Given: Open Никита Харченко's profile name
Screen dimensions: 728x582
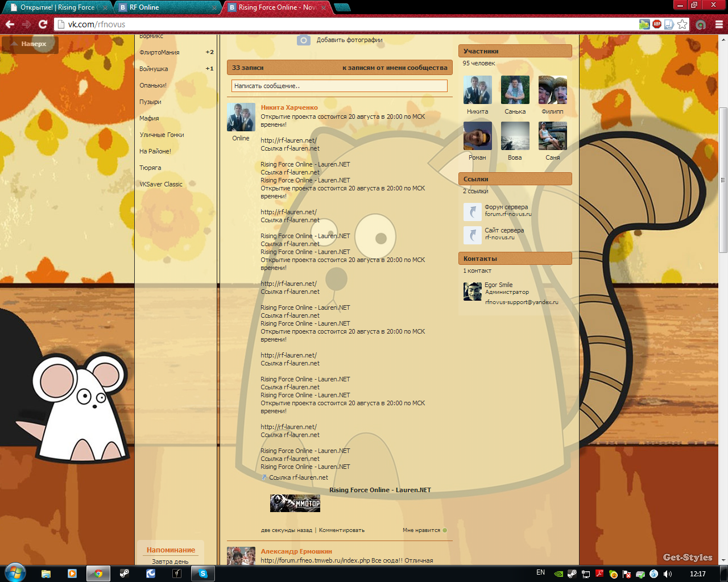Looking at the screenshot, I should [x=289, y=107].
